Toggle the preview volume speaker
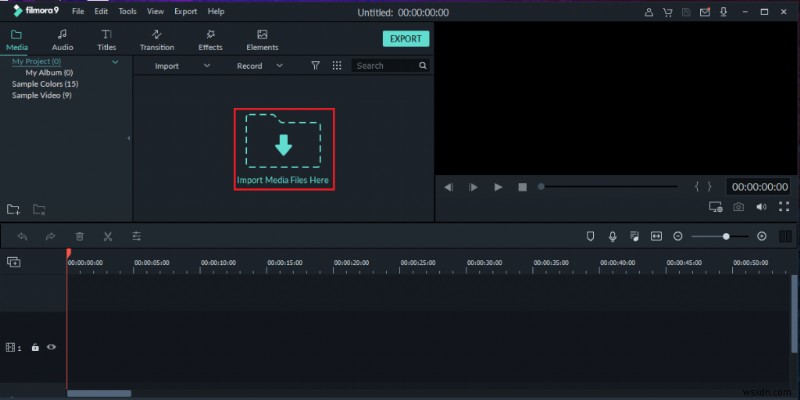800x400 pixels. (761, 207)
